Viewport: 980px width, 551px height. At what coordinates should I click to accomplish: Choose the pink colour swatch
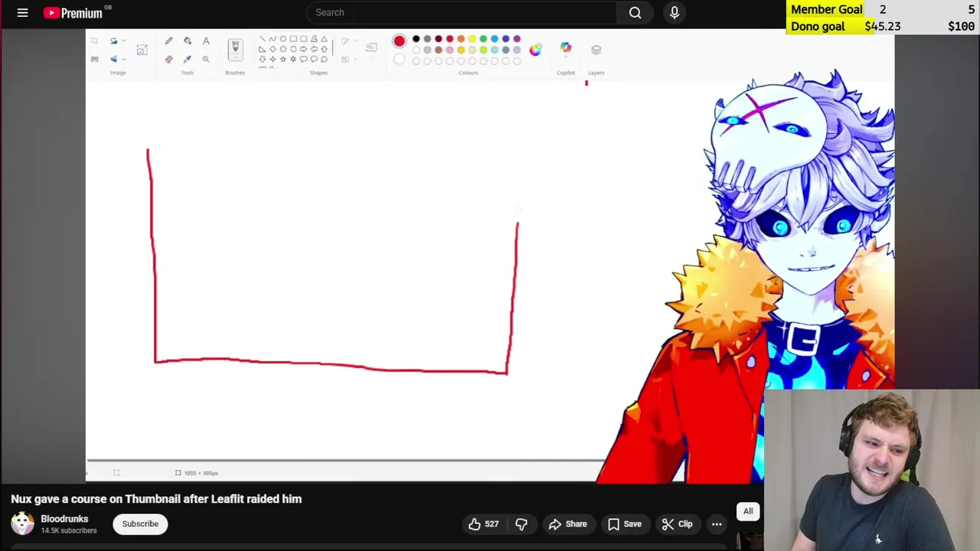pyautogui.click(x=449, y=50)
